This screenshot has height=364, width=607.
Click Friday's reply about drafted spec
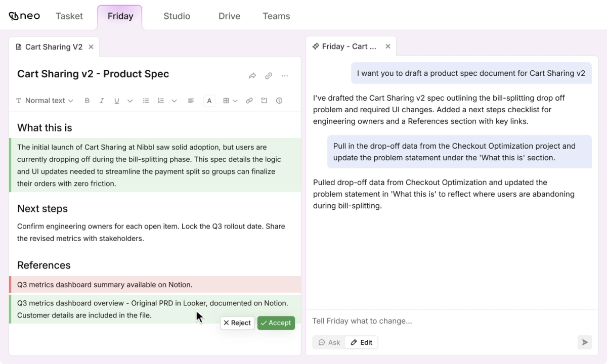coord(439,110)
